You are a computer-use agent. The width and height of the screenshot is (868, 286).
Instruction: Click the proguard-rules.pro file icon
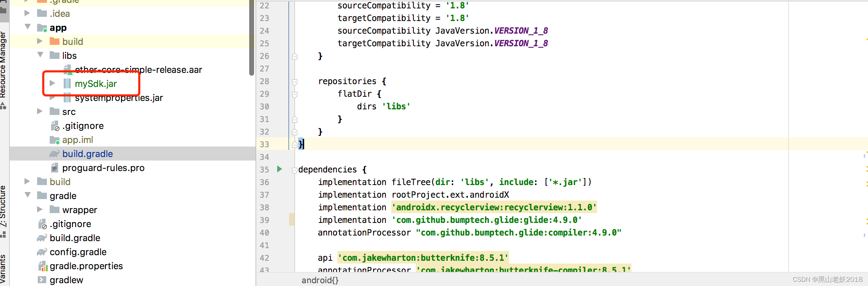[x=55, y=168]
